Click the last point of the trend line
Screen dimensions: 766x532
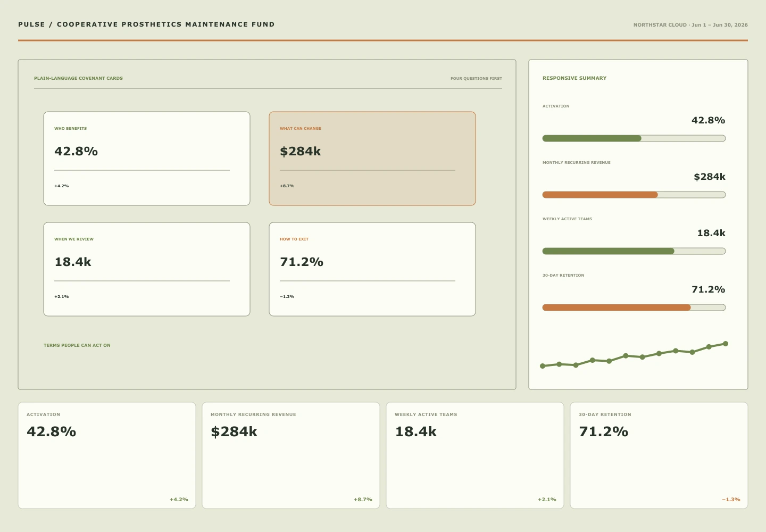pos(726,344)
